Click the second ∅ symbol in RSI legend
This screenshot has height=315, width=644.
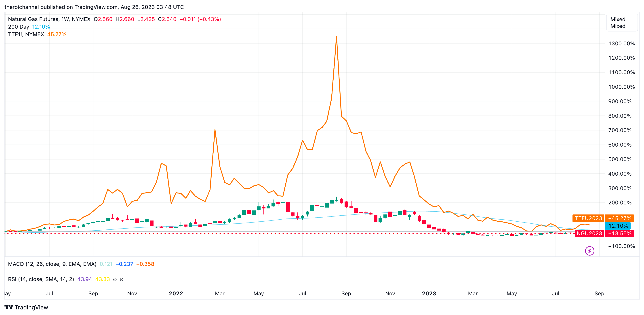(122, 279)
